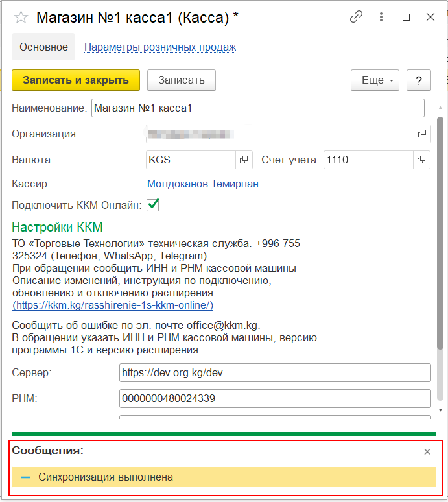Follow the kkm.kg extension instructions link
Image resolution: width=448 pixels, height=502 pixels.
click(113, 305)
